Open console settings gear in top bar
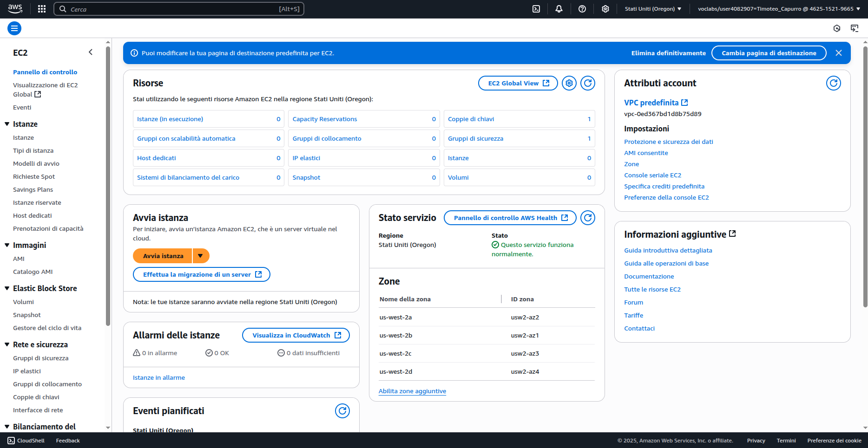Image resolution: width=868 pixels, height=448 pixels. pyautogui.click(x=605, y=9)
